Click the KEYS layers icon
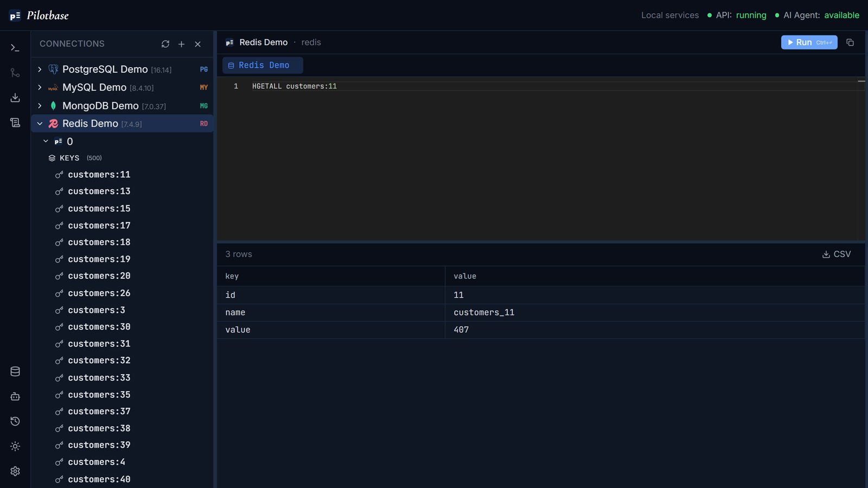Screen dimensions: 868x488 (52, 158)
